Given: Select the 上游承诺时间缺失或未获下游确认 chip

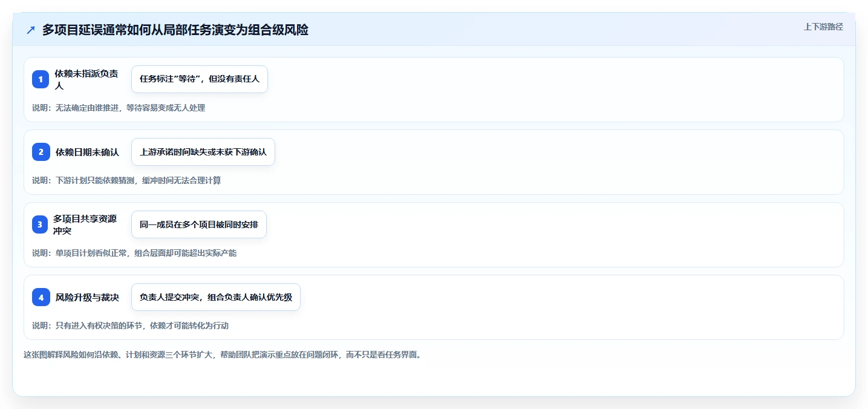Looking at the screenshot, I should 203,152.
